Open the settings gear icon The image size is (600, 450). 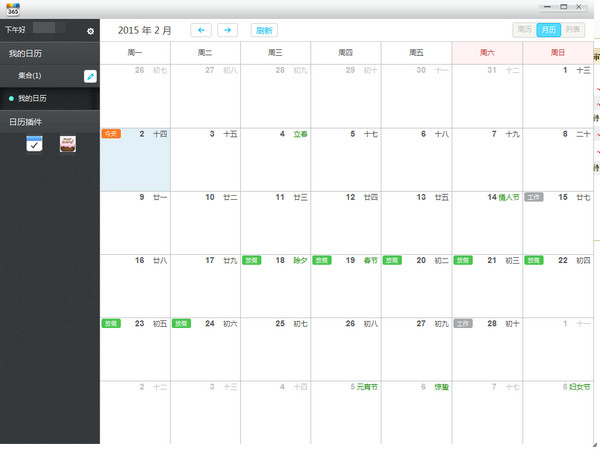(90, 31)
